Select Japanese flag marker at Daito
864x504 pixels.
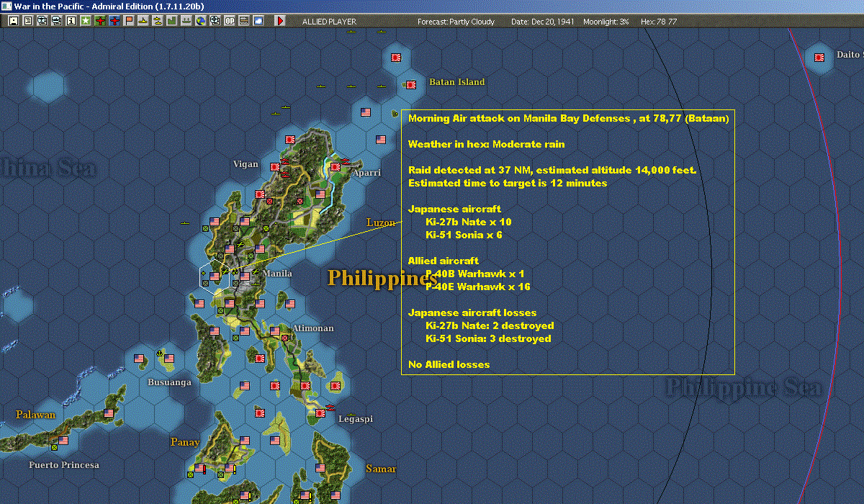[x=819, y=57]
